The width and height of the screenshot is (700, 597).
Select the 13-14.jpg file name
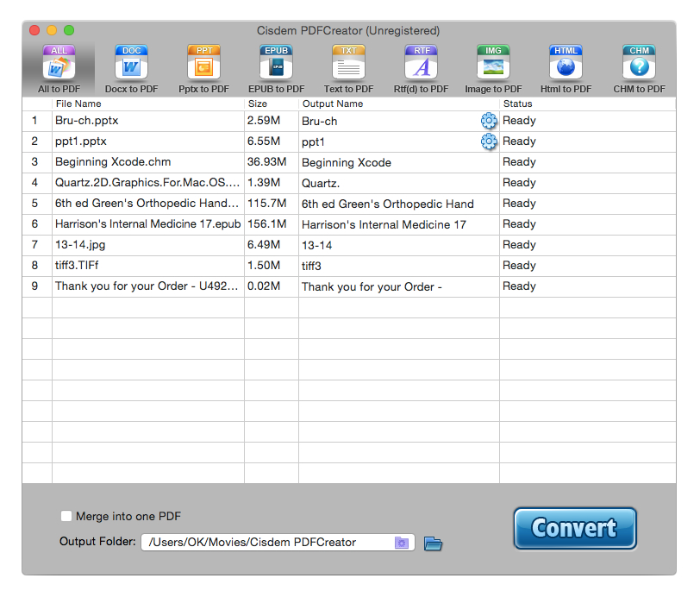80,244
